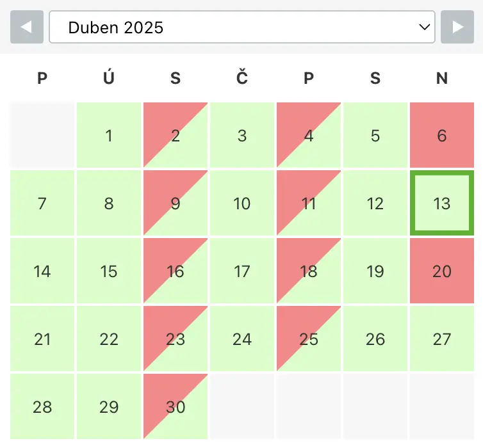The height and width of the screenshot is (448, 483).
Task: Select day 22 in the calendar
Action: (x=109, y=339)
